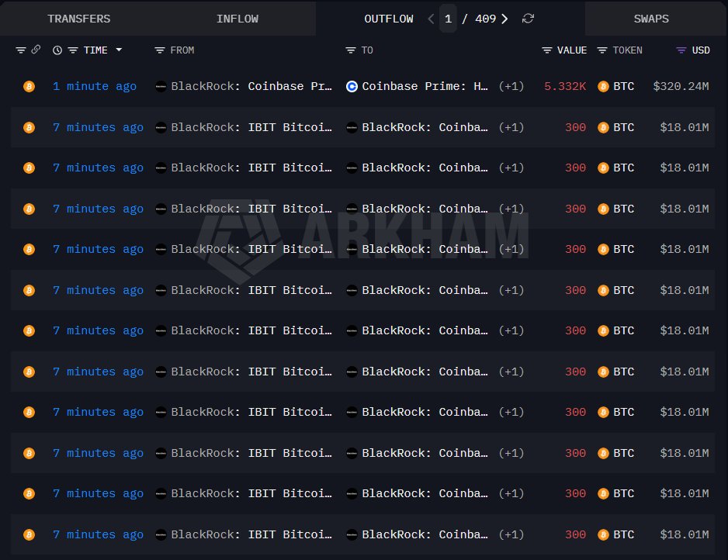
Task: Toggle the clock time format icon
Action: tap(57, 50)
